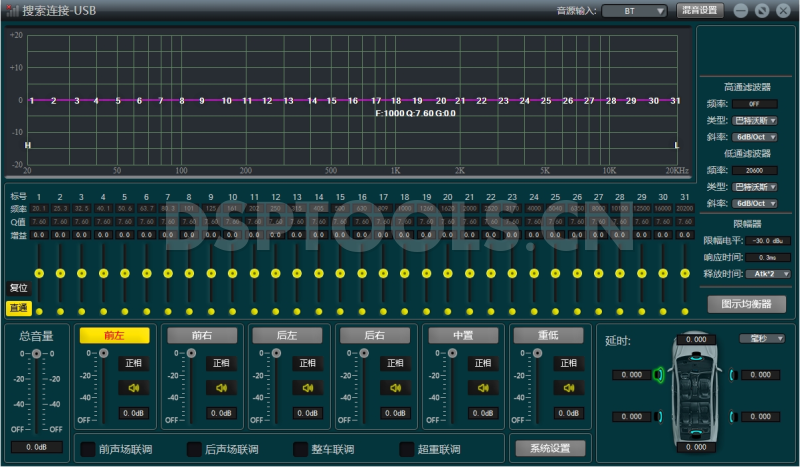
Task: Select the rear-left speaker on car diagram
Action: click(659, 417)
